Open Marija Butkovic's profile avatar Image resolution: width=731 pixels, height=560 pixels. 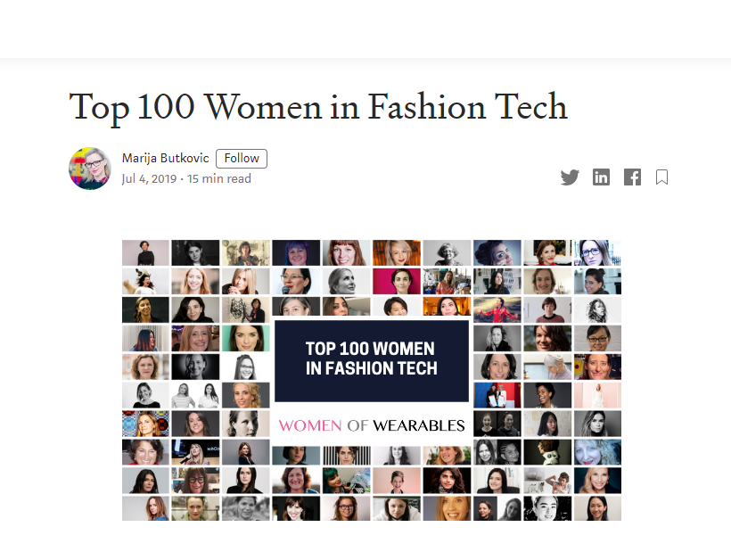point(90,169)
